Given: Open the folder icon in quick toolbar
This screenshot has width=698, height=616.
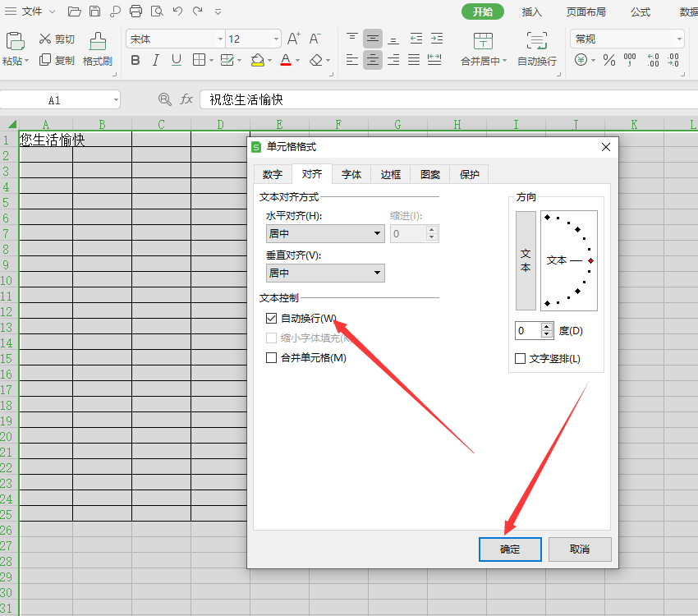Looking at the screenshot, I should [x=75, y=11].
